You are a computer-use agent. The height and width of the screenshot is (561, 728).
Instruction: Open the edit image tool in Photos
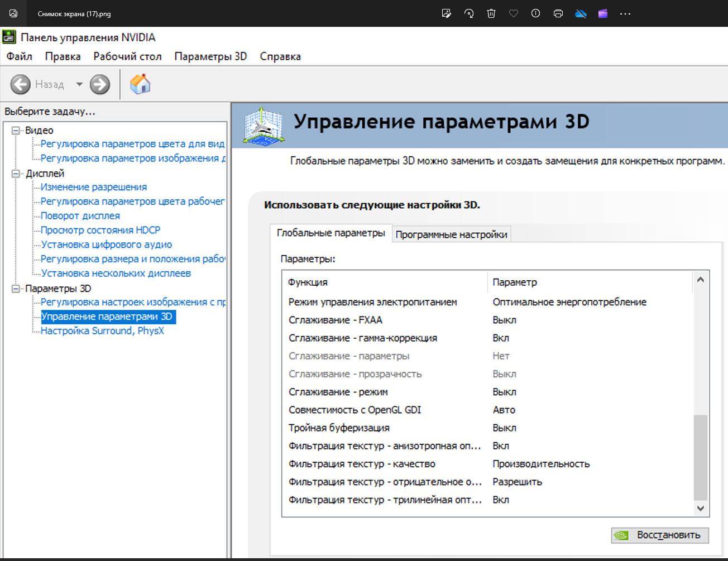click(447, 13)
